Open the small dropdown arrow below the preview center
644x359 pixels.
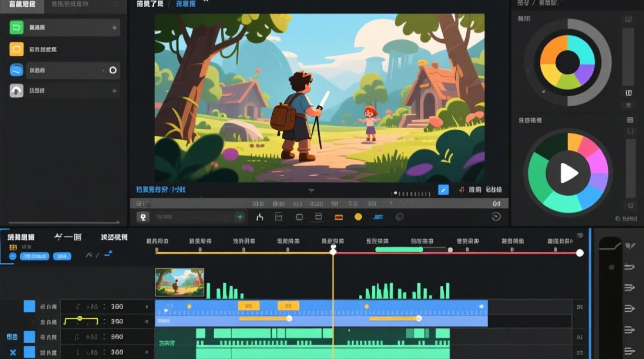pyautogui.click(x=311, y=191)
